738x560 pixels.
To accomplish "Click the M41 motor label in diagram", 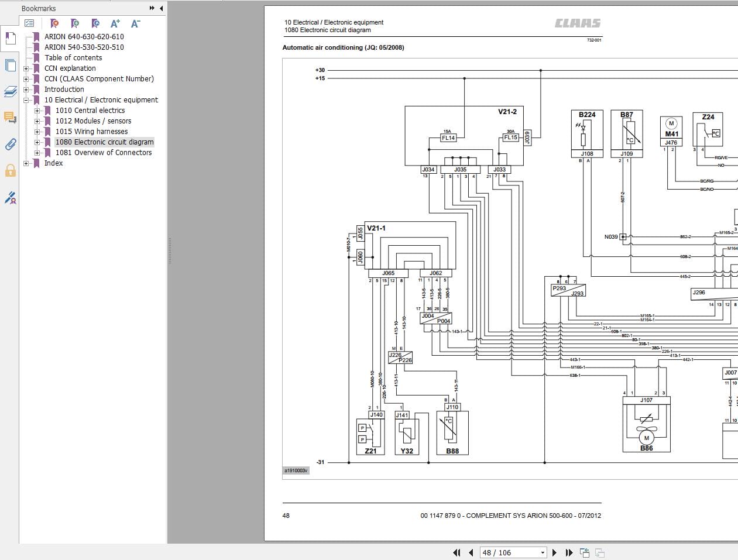I will pyautogui.click(x=671, y=134).
